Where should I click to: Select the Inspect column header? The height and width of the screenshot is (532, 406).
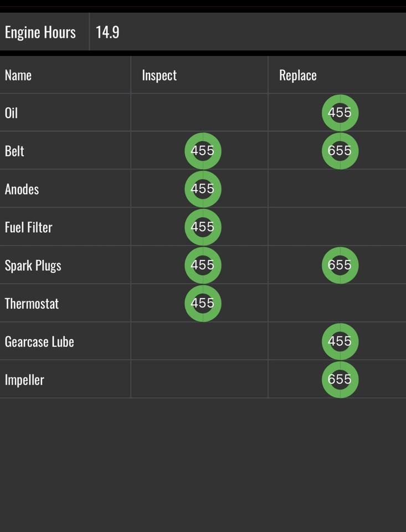[x=160, y=75]
